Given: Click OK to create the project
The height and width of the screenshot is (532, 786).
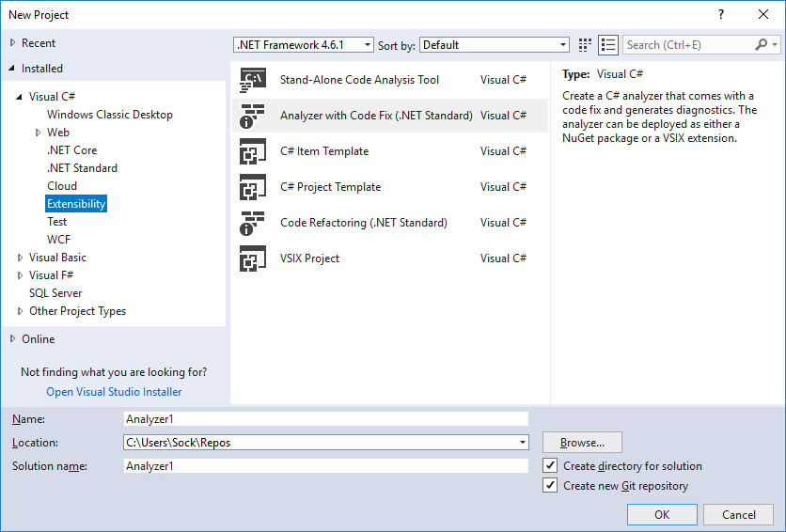Looking at the screenshot, I should (662, 514).
